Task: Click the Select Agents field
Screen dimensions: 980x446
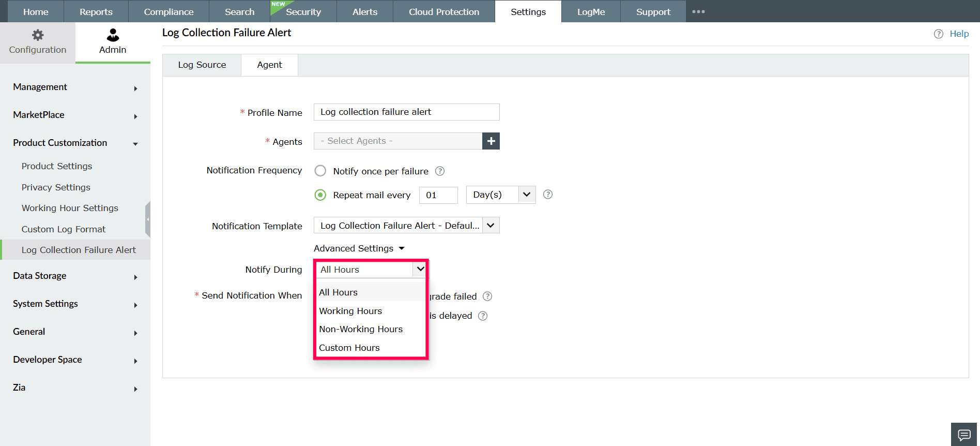Action: pyautogui.click(x=398, y=141)
